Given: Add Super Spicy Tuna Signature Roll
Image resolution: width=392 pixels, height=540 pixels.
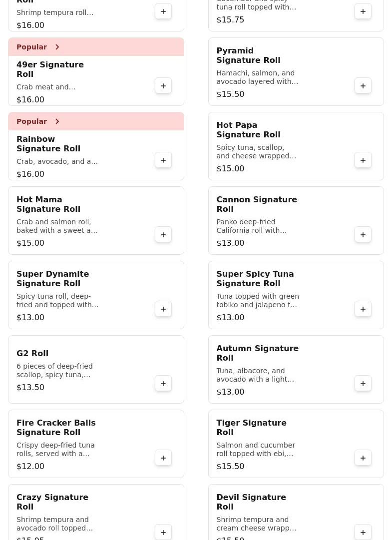Looking at the screenshot, I should click(363, 309).
